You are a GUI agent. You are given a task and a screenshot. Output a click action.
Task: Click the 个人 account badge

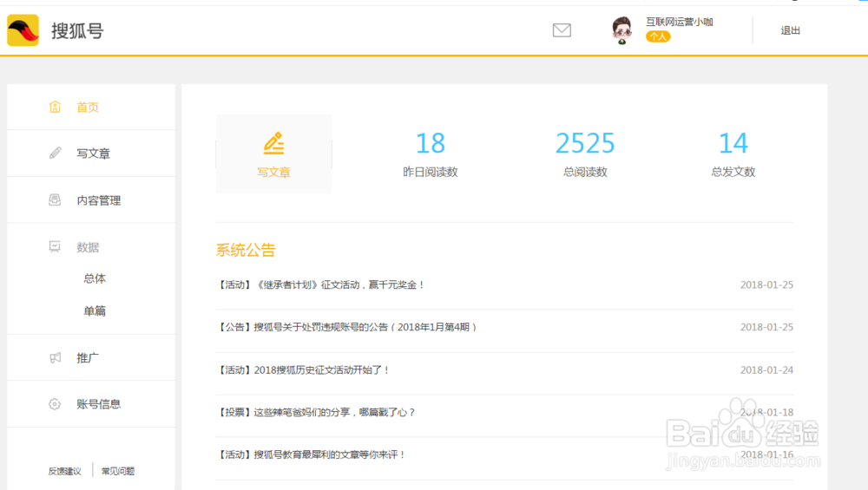click(658, 36)
